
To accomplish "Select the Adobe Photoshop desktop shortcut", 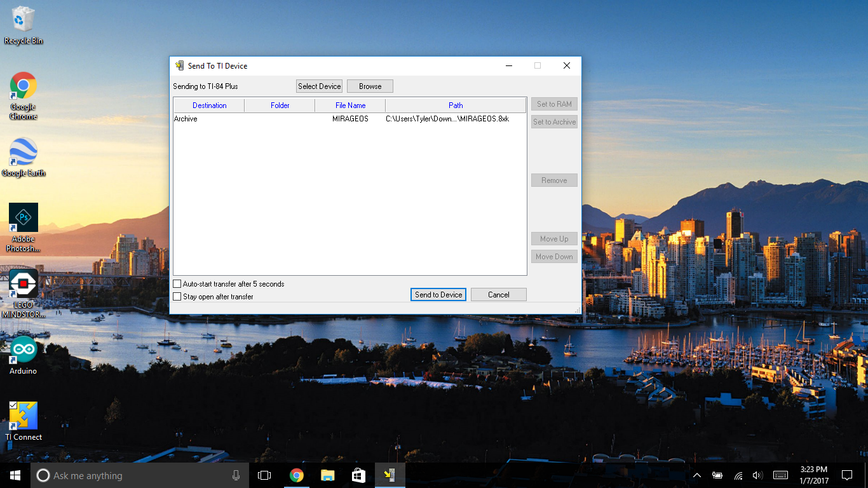I will [x=24, y=227].
